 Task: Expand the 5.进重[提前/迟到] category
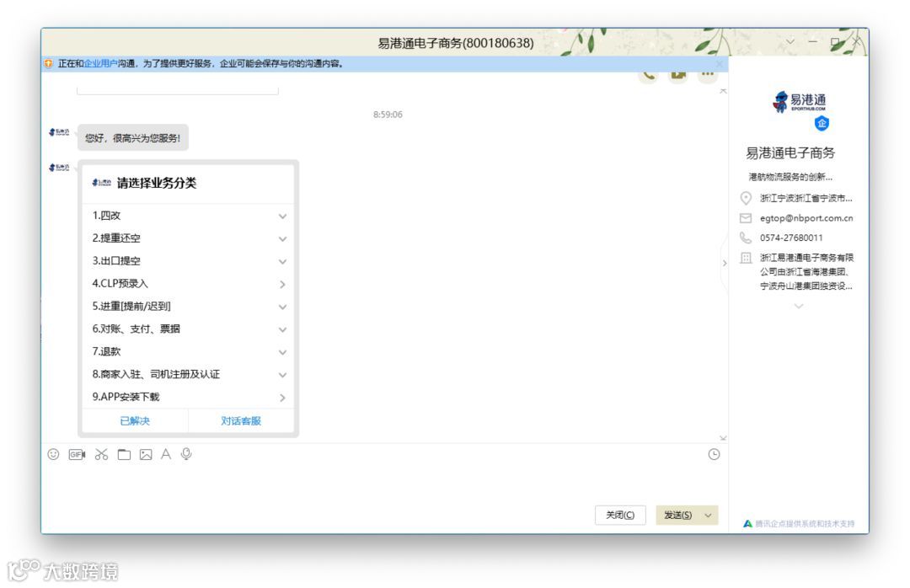[188, 307]
